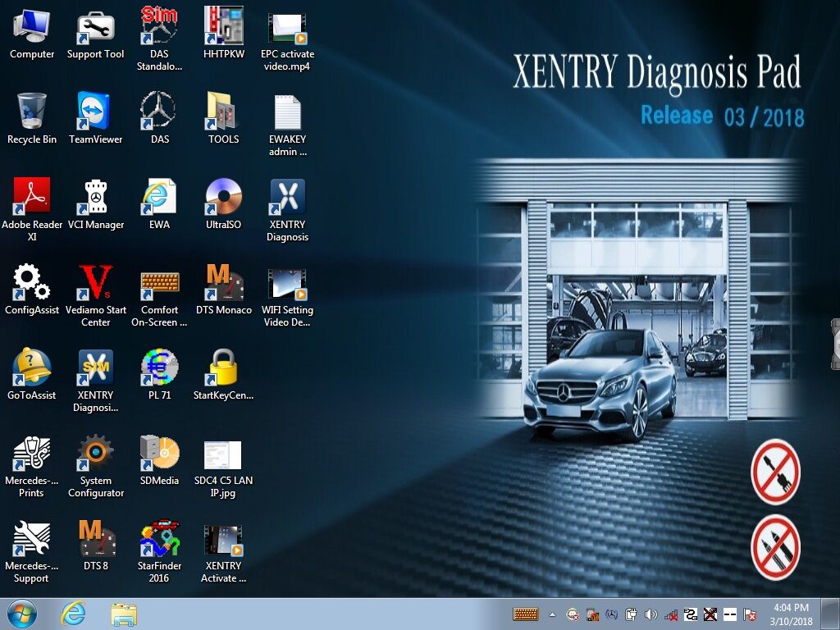Select the EWAKEY admin text file
Image resolution: width=840 pixels, height=630 pixels.
[287, 125]
